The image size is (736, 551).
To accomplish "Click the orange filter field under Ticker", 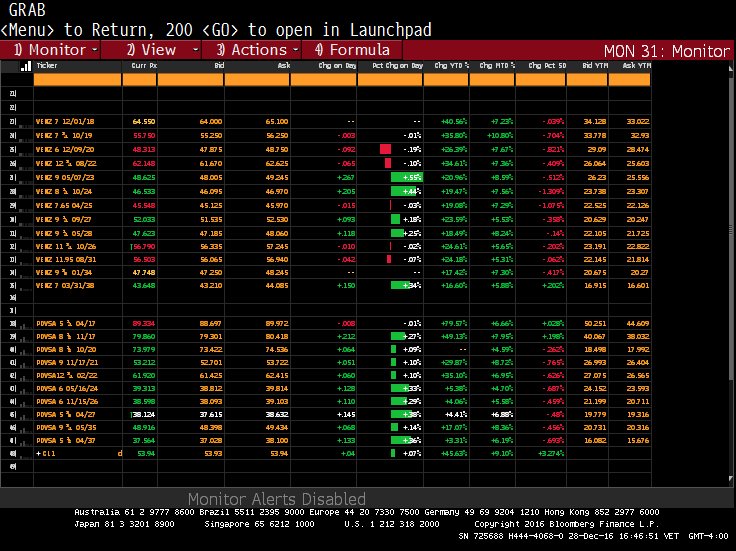I will point(77,80).
